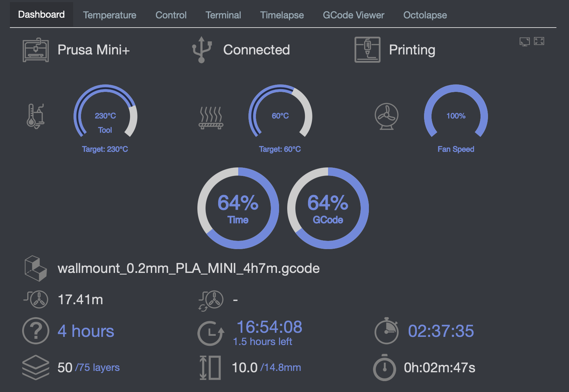Open the Temperature tab
The image size is (569, 392).
tap(109, 15)
